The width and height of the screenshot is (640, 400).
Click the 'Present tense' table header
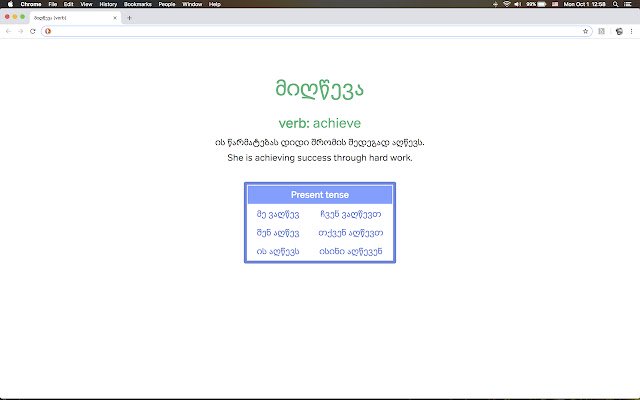320,195
